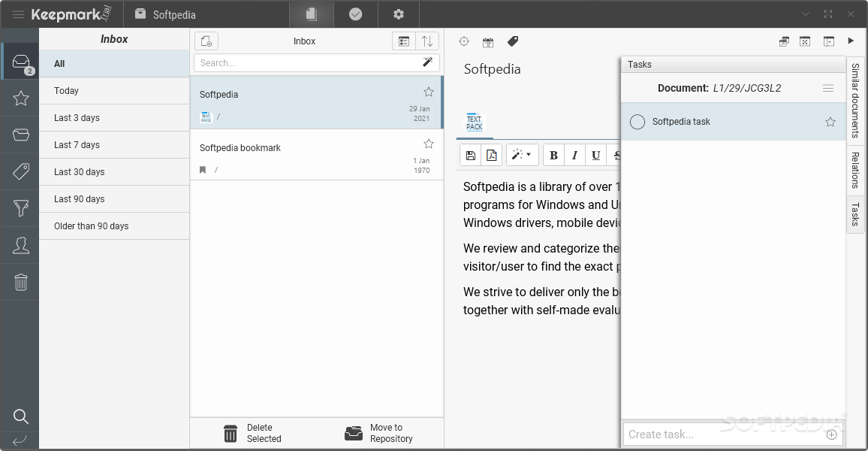
Task: Open the Repository folder sidebar icon
Action: 21,135
